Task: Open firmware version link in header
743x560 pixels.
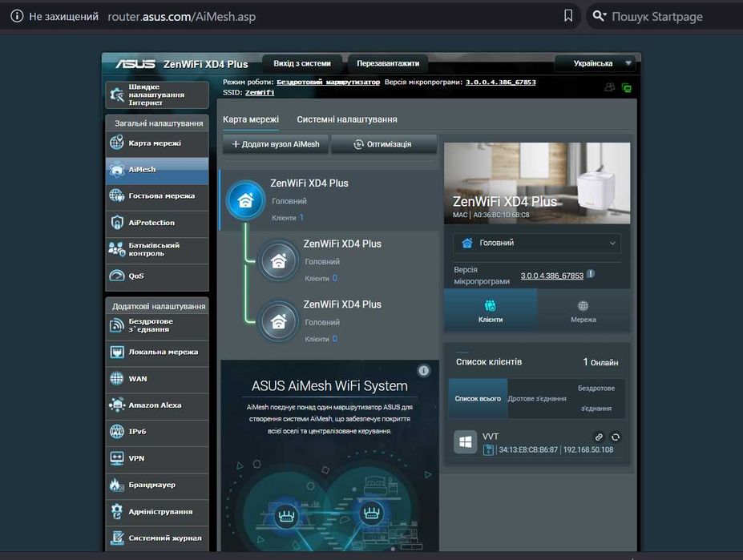Action: [500, 82]
